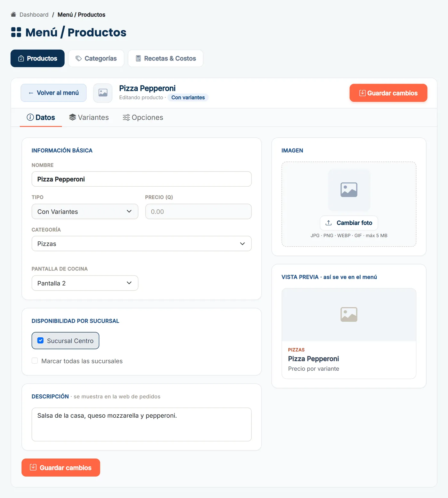
Task: Click the JPG · PNG · WEBP · GIF format hint
Action: [x=349, y=236]
